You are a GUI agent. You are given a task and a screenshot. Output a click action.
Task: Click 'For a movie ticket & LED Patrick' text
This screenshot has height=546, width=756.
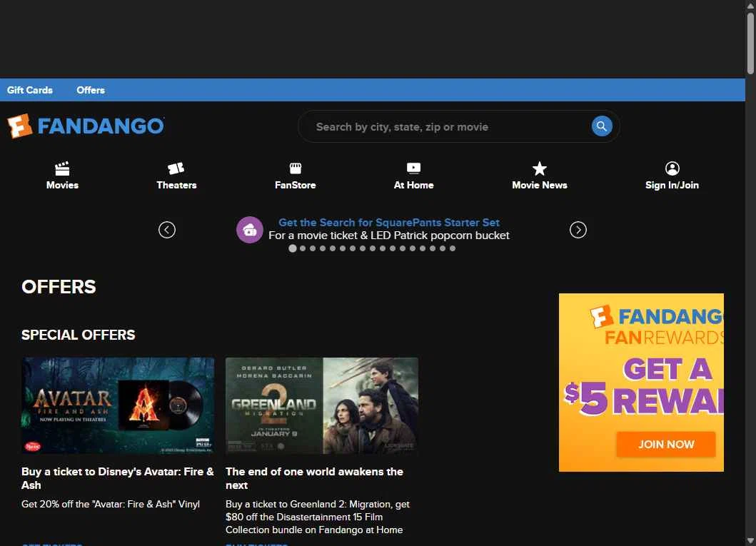(388, 235)
